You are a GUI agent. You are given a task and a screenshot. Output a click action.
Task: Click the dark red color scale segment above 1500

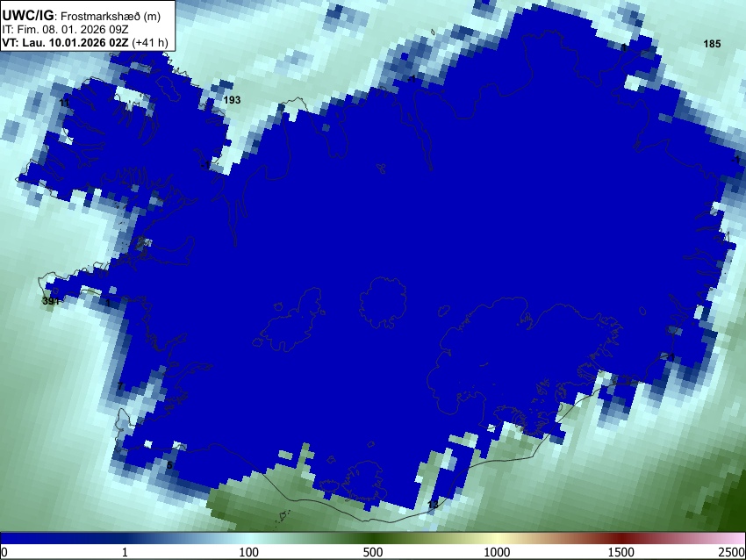(x=621, y=538)
